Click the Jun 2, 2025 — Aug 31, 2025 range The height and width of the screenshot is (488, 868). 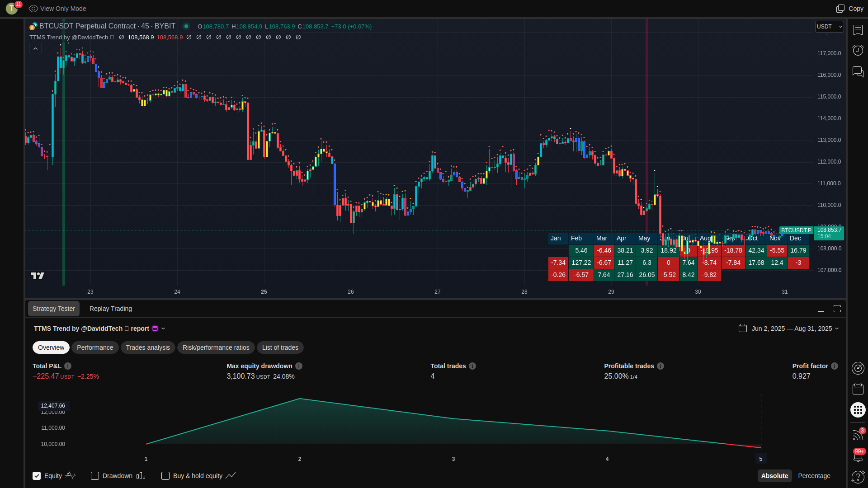792,328
